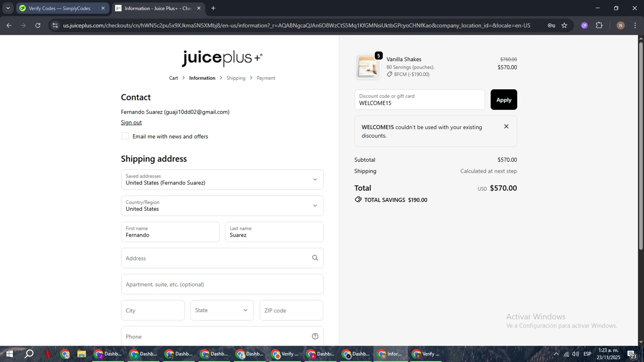Click the First name field
Screen dimensions: 644x362
click(170, 232)
